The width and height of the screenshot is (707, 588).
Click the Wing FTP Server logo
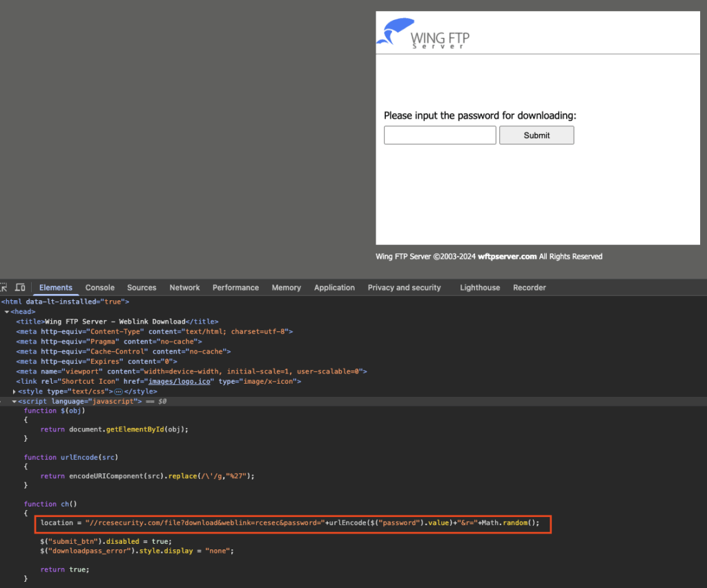tap(423, 33)
